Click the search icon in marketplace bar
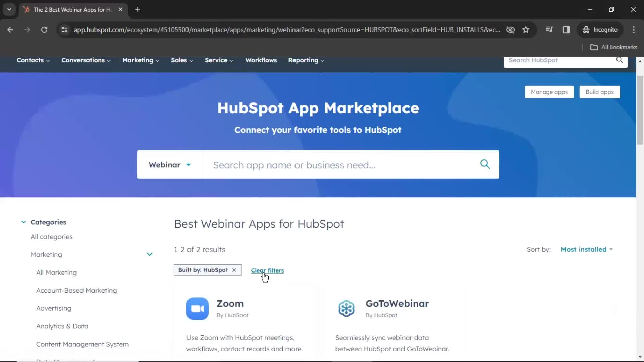Screen dimensions: 644x362 tap(486, 165)
